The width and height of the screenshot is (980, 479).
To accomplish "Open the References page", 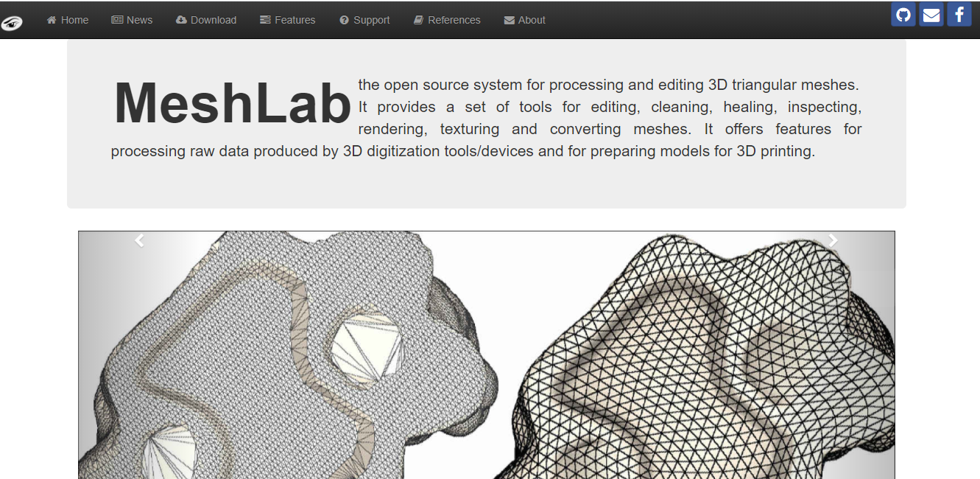I will [447, 20].
